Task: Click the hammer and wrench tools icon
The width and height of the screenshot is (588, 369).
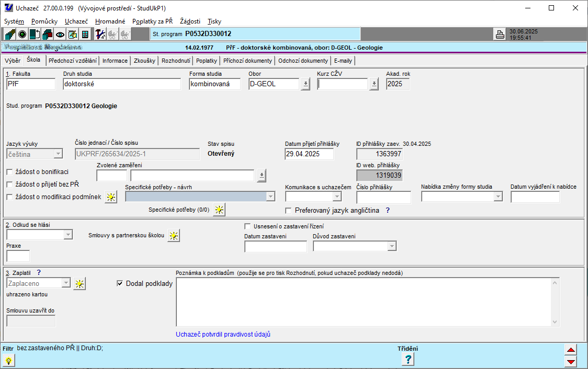Action: click(x=100, y=34)
